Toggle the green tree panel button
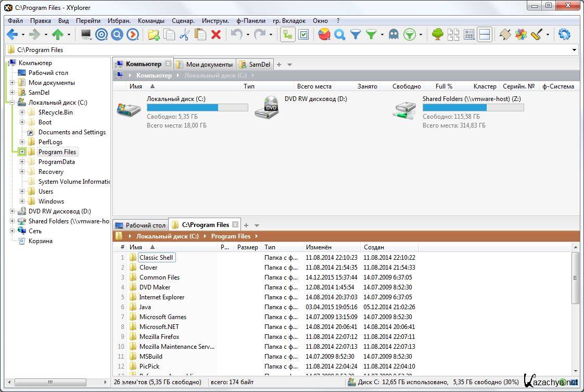584x392 pixels. click(438, 35)
